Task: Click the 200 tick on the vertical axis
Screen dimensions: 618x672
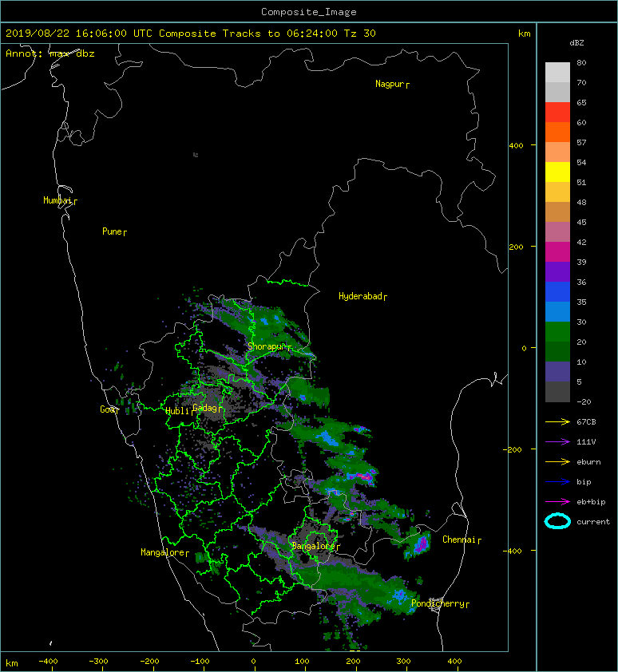Action: pos(516,247)
